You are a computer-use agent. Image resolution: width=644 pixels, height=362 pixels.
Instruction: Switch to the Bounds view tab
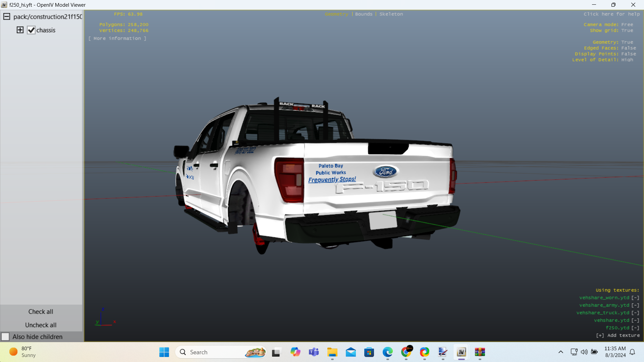coord(364,14)
